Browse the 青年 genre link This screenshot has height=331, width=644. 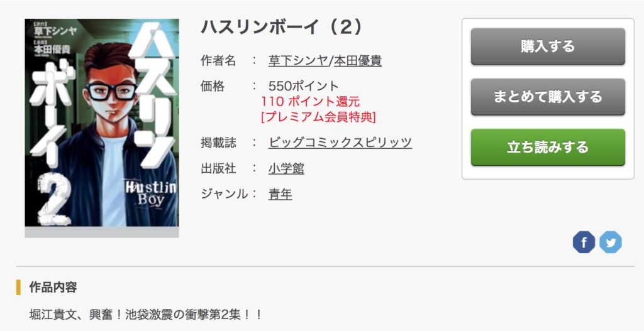click(280, 193)
